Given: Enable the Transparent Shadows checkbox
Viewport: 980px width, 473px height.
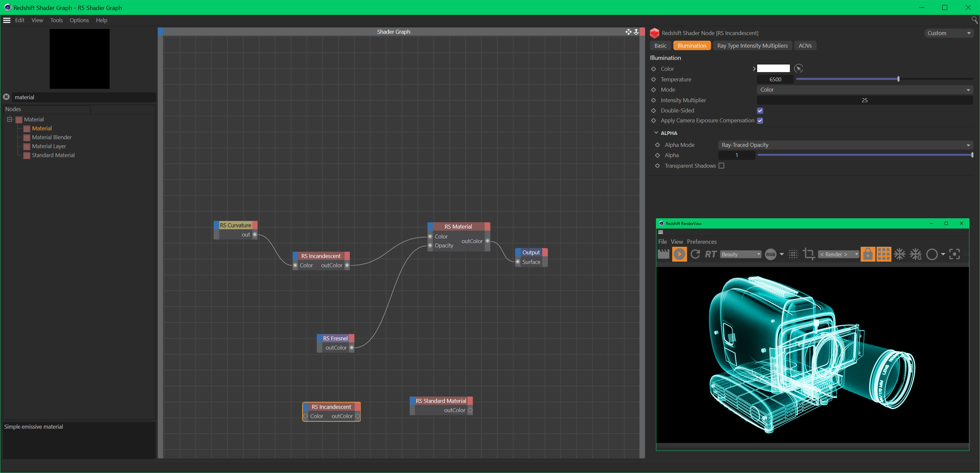Looking at the screenshot, I should coord(721,166).
